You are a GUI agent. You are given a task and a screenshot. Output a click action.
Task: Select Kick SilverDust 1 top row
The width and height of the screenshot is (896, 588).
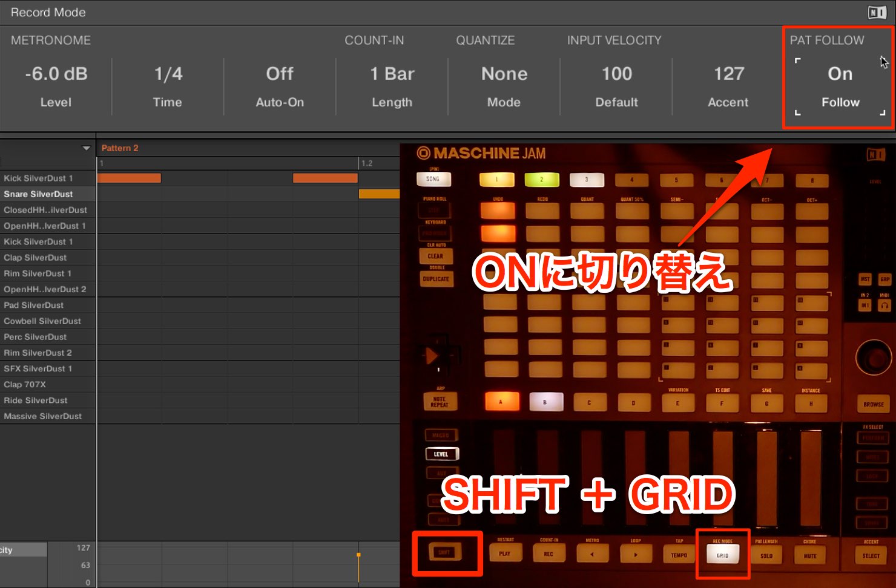[48, 178]
